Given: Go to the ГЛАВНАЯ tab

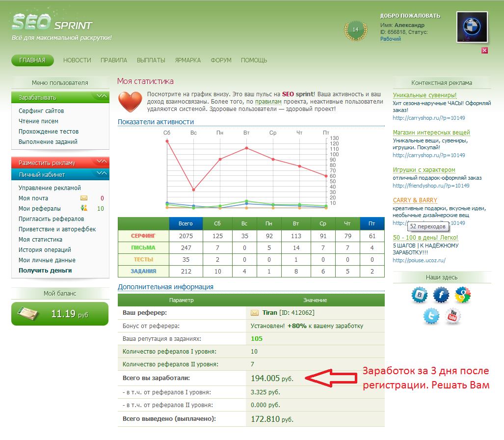Looking at the screenshot, I should [32, 60].
